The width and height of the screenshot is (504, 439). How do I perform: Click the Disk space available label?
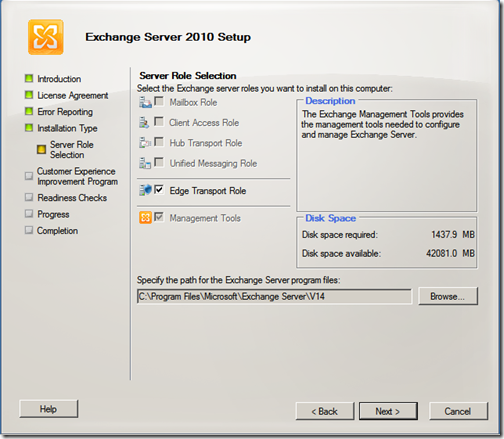(x=341, y=253)
